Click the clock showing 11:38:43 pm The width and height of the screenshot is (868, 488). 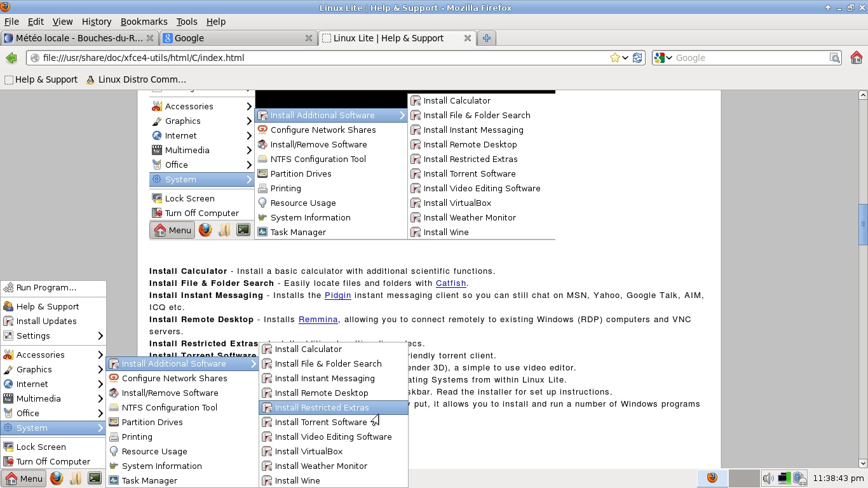click(838, 478)
